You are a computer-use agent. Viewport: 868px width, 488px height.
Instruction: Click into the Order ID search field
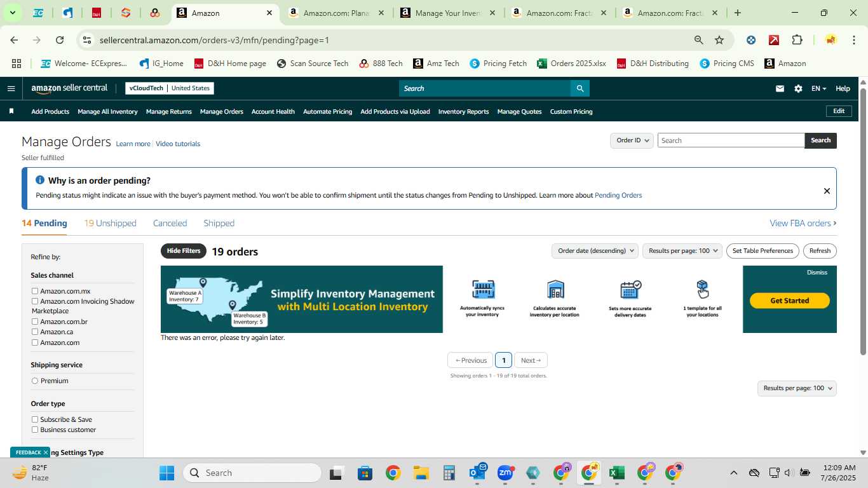[731, 140]
